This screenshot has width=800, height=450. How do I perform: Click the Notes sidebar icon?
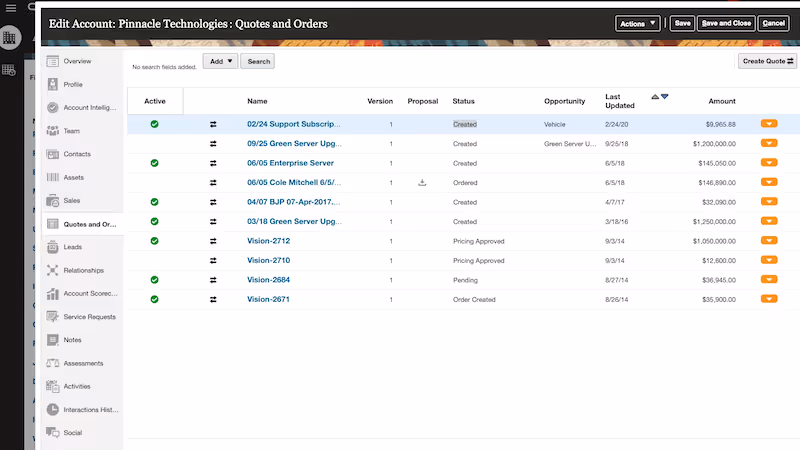pos(53,340)
